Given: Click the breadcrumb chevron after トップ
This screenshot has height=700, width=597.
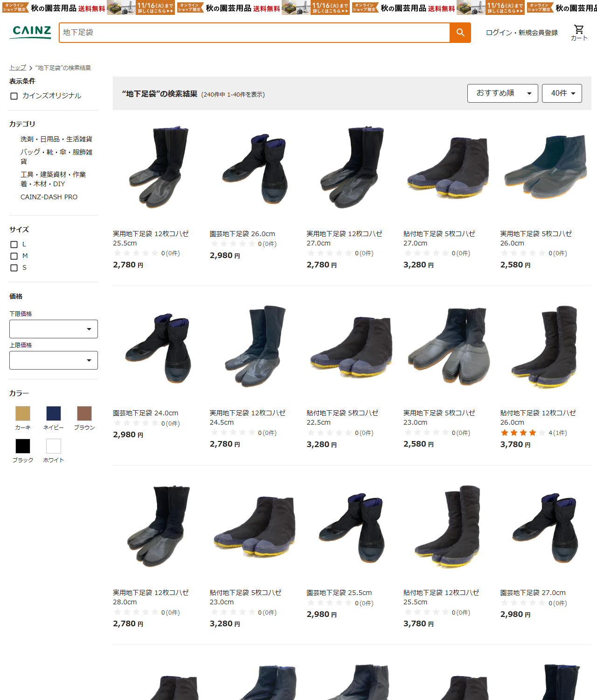Looking at the screenshot, I should [31, 68].
